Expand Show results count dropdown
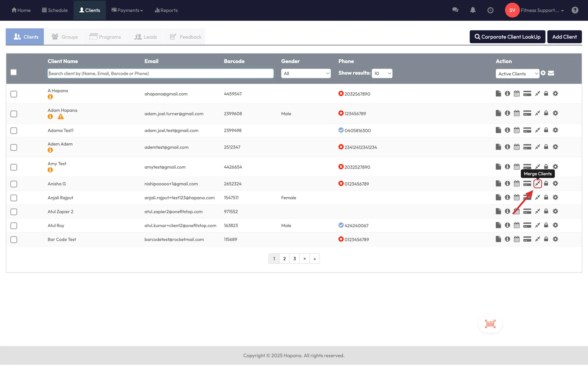Image resolution: width=588 pixels, height=365 pixels. coord(382,73)
